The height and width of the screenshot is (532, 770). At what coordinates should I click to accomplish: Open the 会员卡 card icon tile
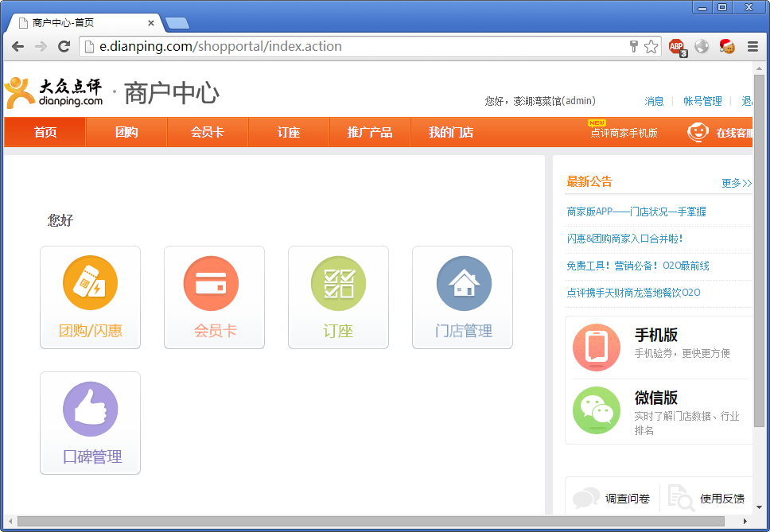214,297
